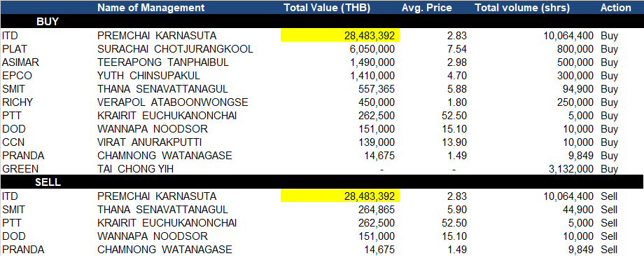Click the 'Action' column header
This screenshot has width=644, height=256.
click(616, 8)
